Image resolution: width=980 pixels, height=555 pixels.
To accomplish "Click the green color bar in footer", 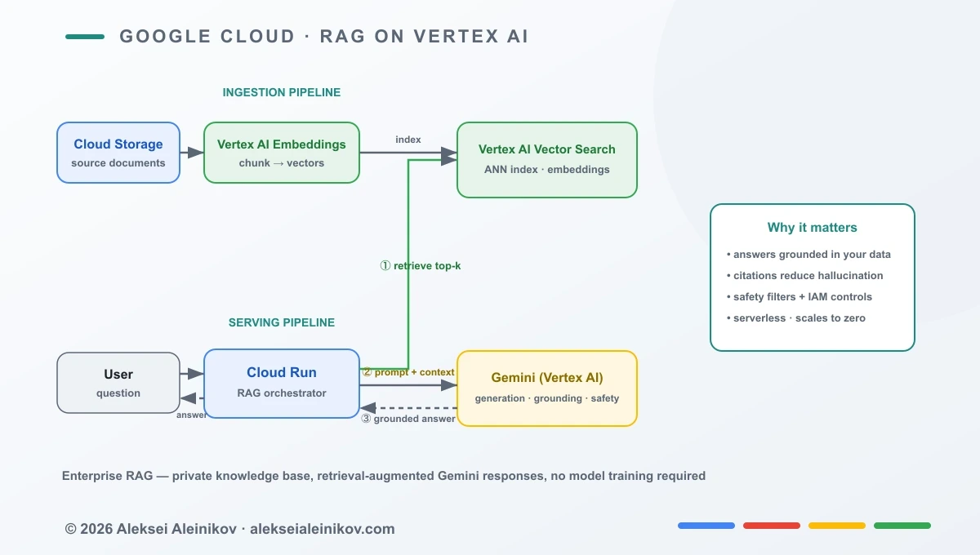I will pos(902,526).
